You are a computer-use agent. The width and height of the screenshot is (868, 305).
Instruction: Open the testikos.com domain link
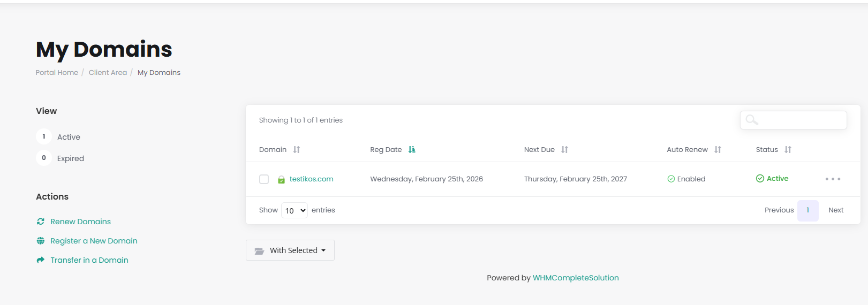311,179
